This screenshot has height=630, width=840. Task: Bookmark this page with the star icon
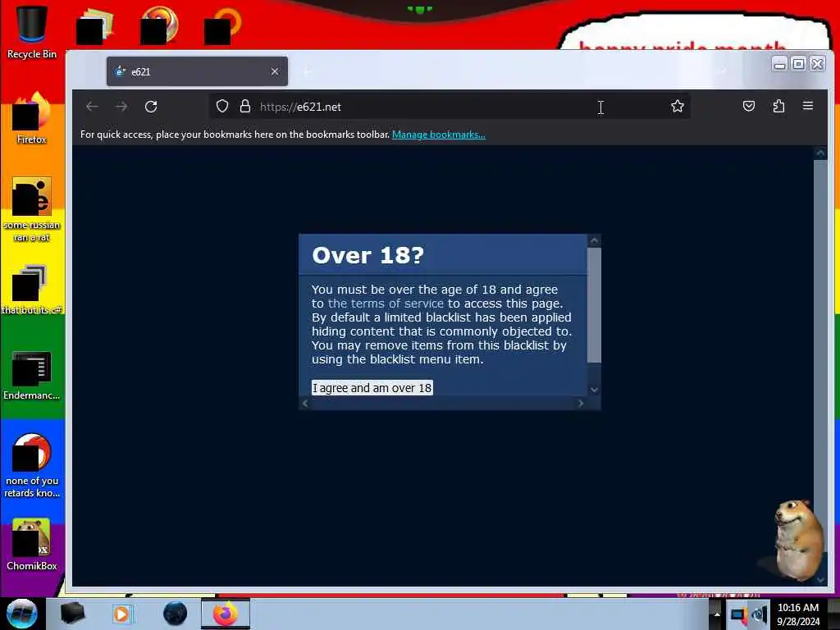(677, 106)
